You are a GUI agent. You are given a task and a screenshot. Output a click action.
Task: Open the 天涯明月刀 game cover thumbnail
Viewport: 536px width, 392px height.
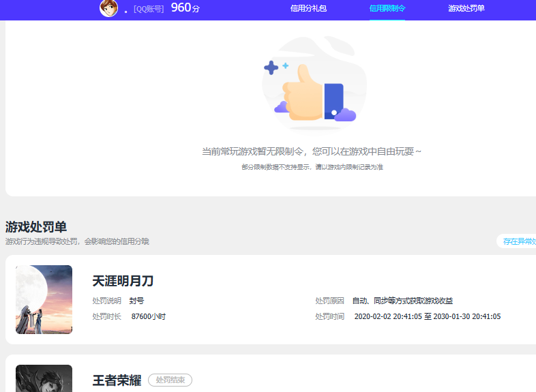click(x=44, y=299)
